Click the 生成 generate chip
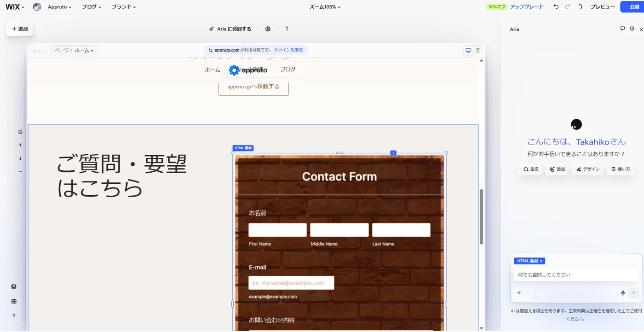The height and width of the screenshot is (332, 644). click(x=530, y=169)
